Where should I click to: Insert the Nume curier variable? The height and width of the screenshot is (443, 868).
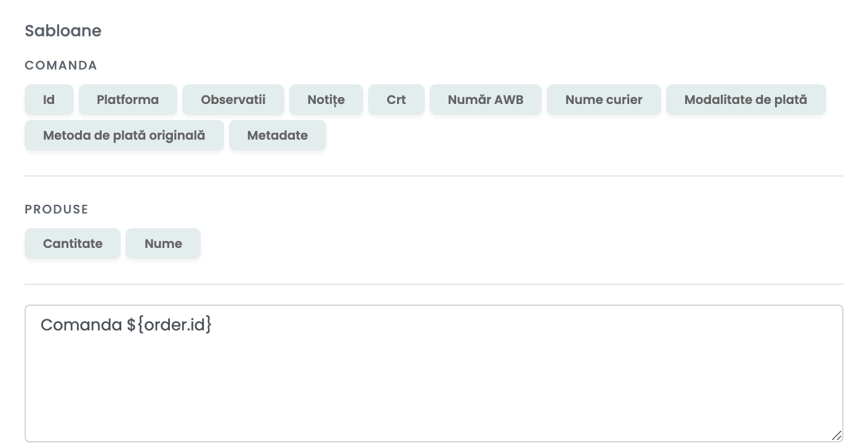604,100
